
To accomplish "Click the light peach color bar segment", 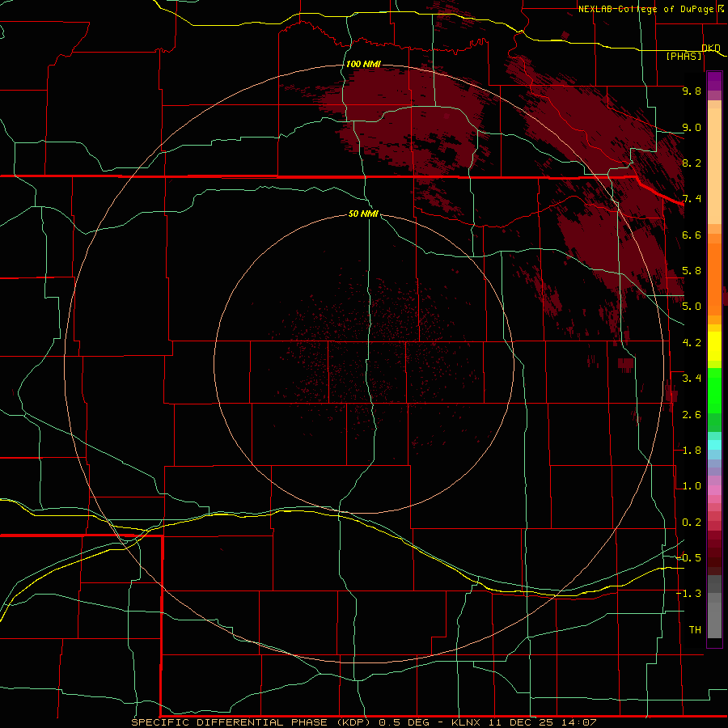I will (714, 166).
